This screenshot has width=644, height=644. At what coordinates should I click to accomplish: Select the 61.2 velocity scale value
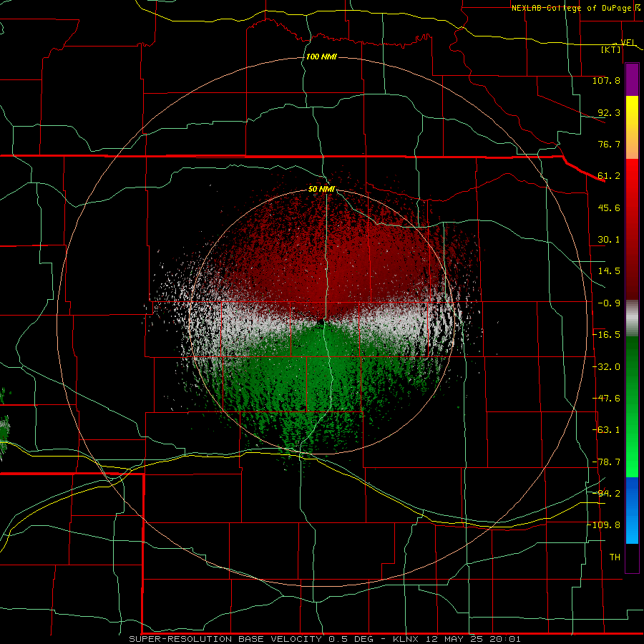click(609, 176)
